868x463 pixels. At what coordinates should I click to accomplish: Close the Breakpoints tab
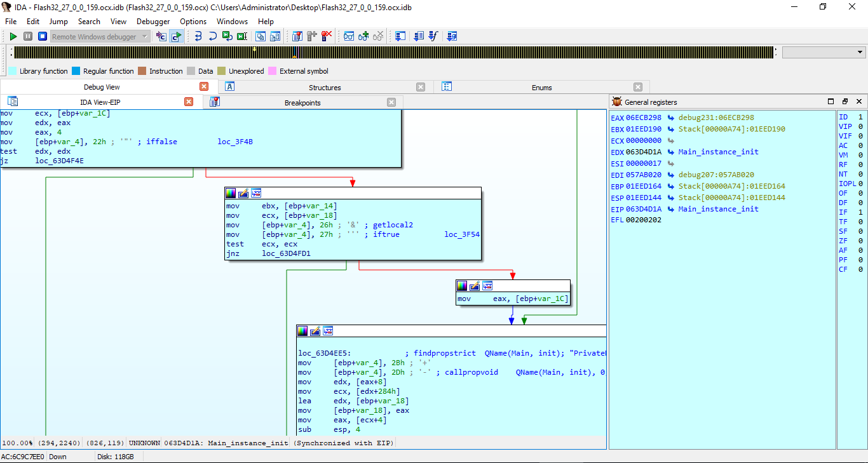pos(391,102)
